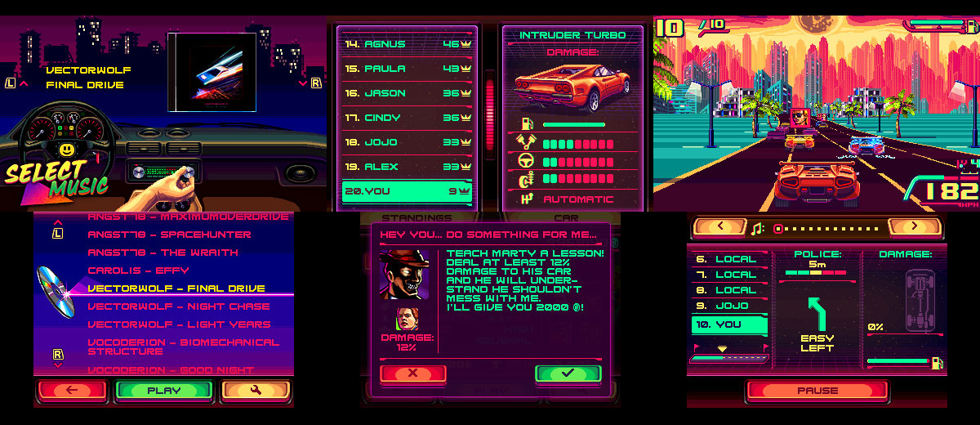Select track ANGST78 - THE WRAITH
Image resolution: width=980 pixels, height=425 pixels.
[x=163, y=253]
